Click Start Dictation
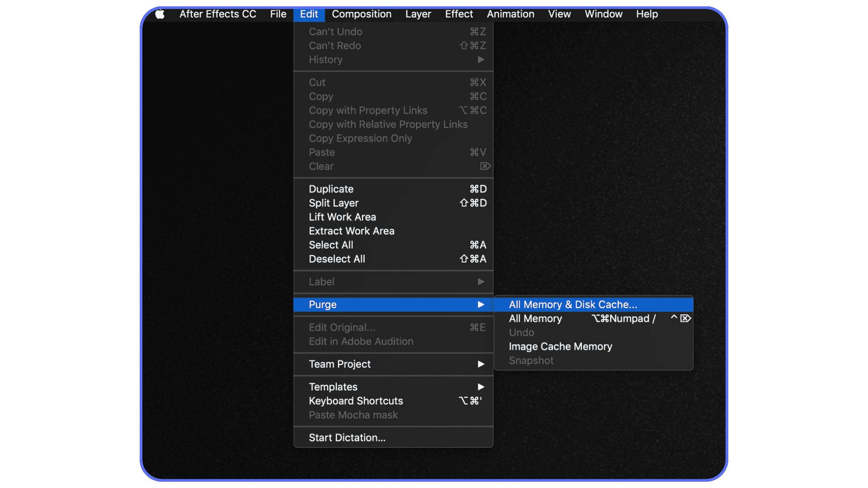 (347, 437)
